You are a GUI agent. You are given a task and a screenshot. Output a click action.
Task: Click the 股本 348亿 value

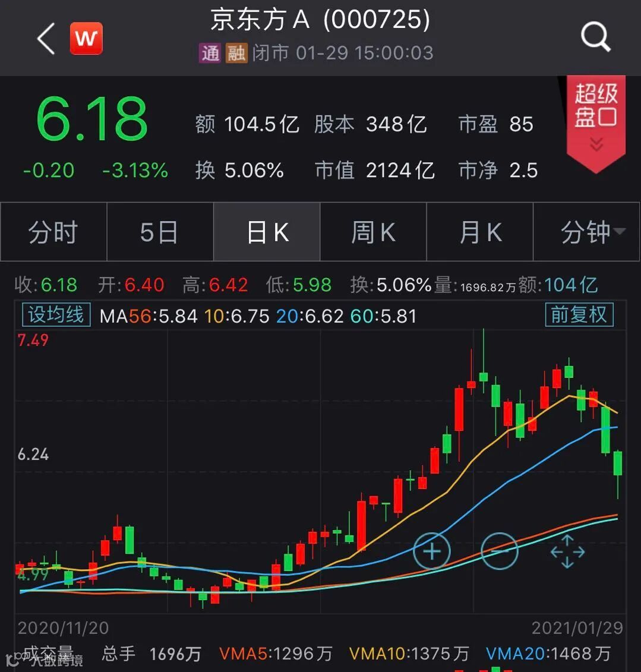(370, 124)
